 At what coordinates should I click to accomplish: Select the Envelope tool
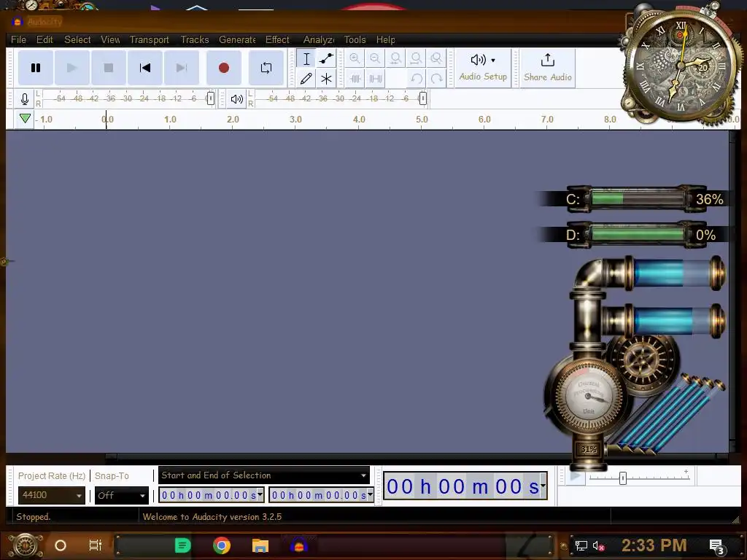point(326,58)
